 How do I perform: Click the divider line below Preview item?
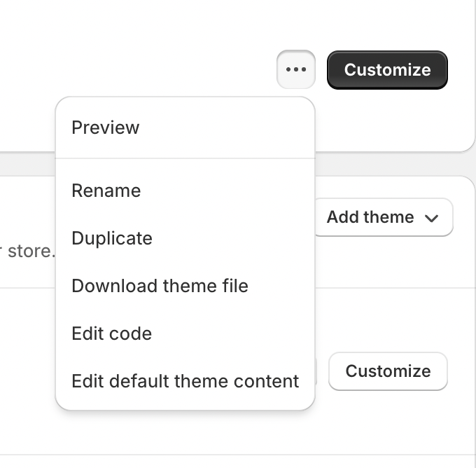point(185,158)
